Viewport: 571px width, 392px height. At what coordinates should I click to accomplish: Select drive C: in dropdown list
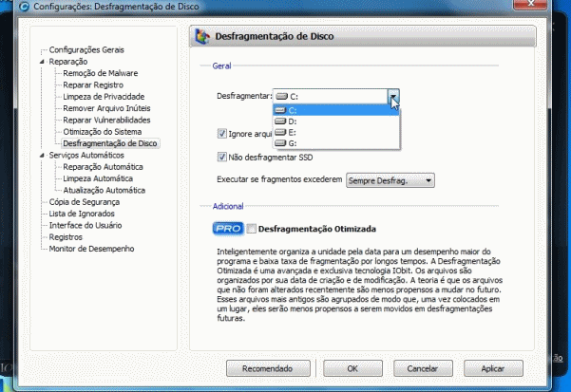point(336,110)
